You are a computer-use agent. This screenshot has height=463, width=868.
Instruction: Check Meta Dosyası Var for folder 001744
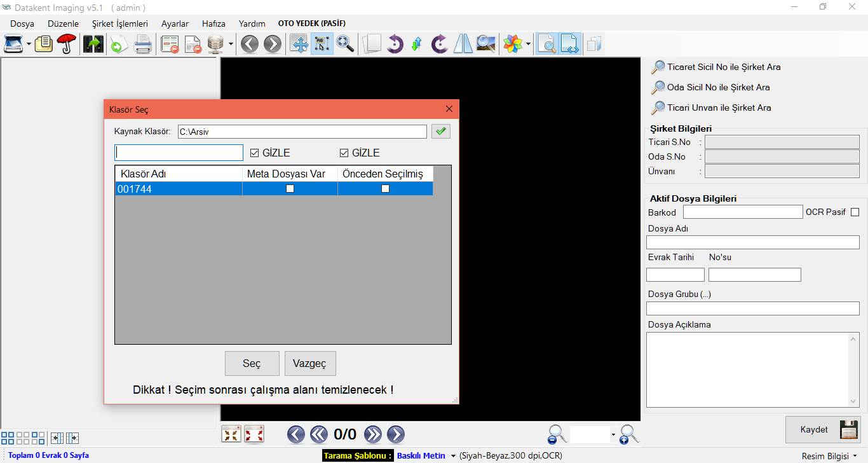click(x=290, y=189)
